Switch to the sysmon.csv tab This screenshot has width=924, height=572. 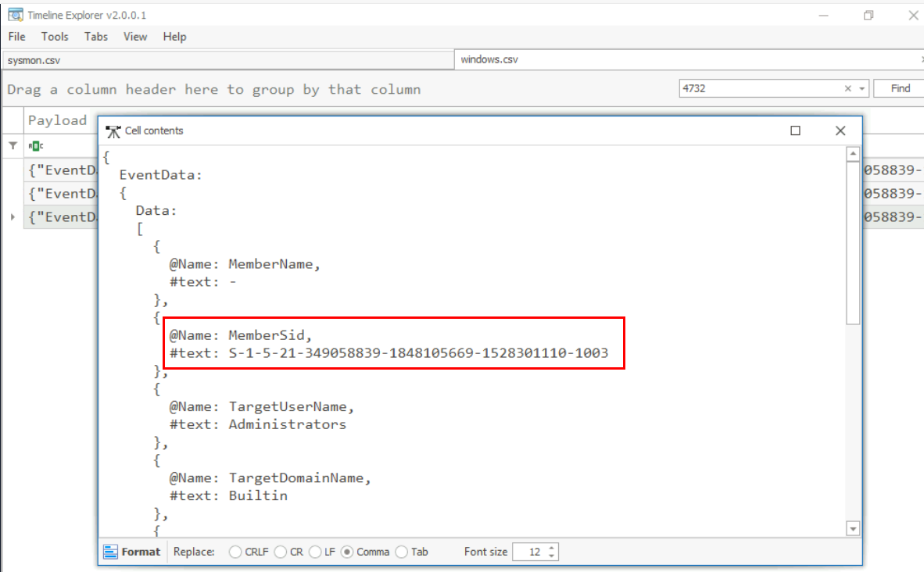[x=34, y=60]
